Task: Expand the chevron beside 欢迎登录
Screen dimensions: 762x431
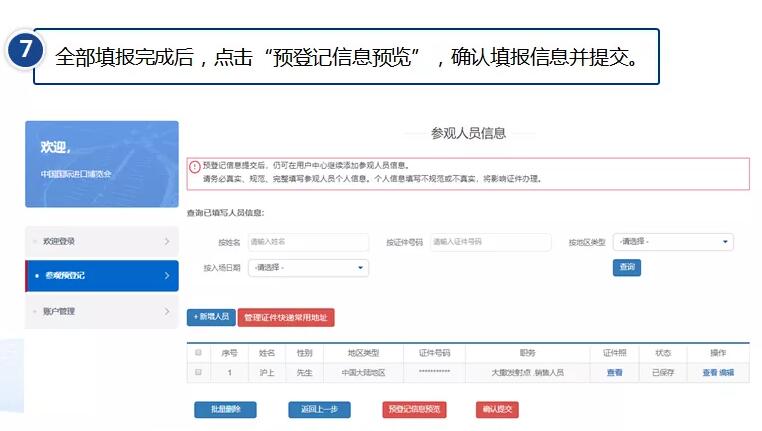Action: click(167, 241)
